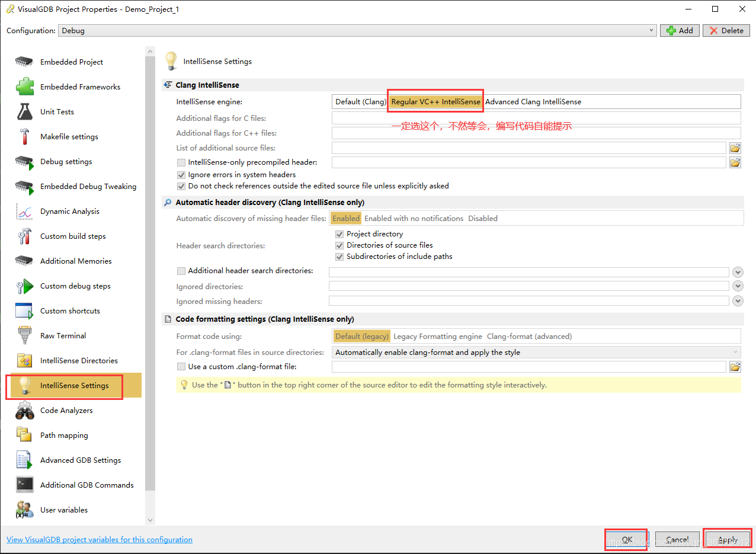The image size is (756, 554).
Task: Pick Clang-format (advanced) formatting option
Action: pyautogui.click(x=529, y=337)
